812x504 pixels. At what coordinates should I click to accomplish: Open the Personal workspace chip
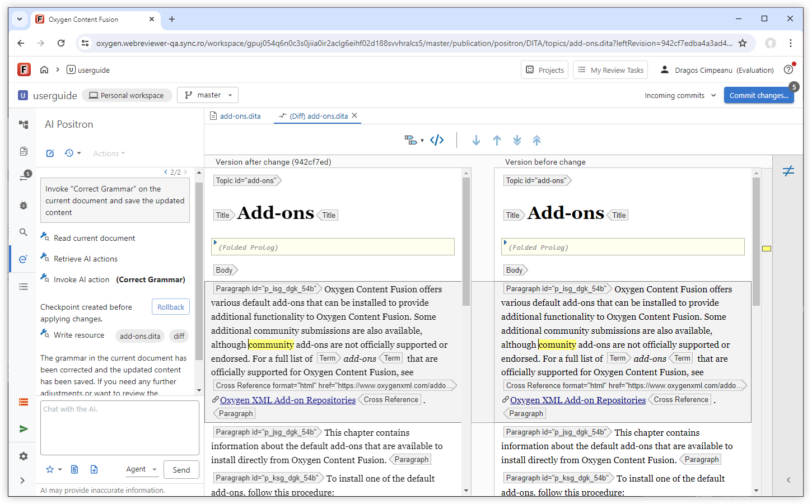[x=127, y=95]
